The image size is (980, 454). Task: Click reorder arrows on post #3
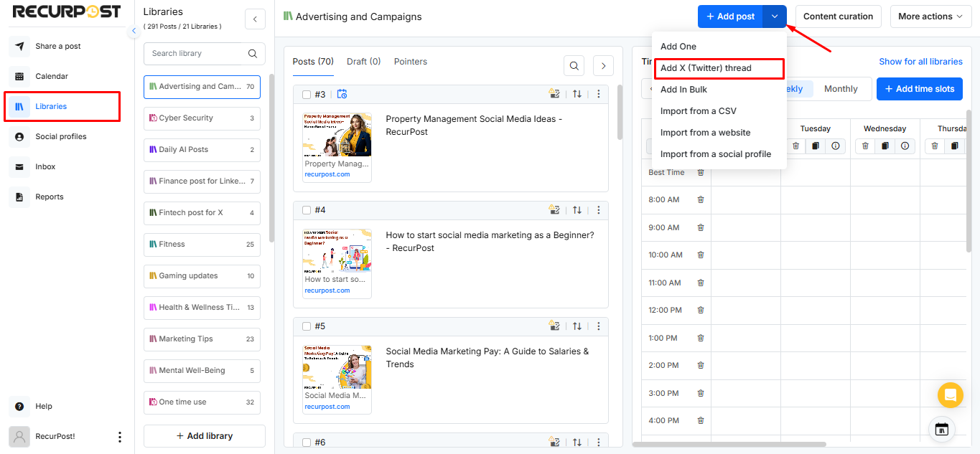[577, 94]
